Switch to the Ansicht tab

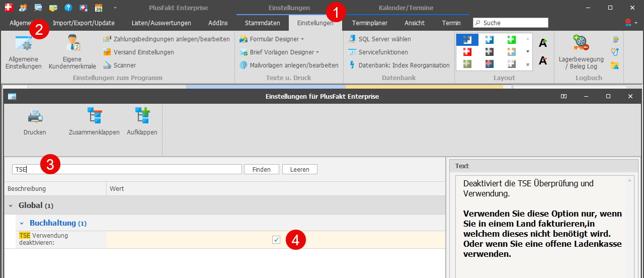pos(415,23)
